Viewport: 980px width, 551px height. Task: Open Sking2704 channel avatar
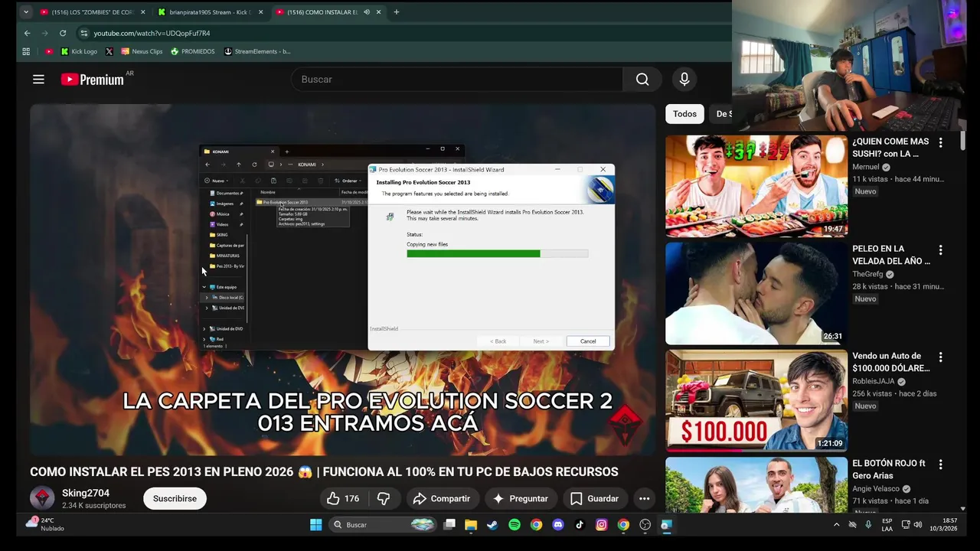coord(42,498)
